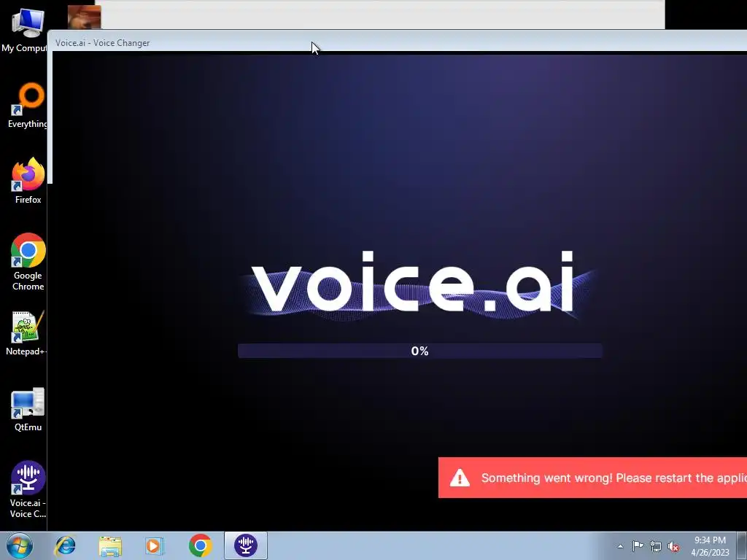The image size is (747, 560).
Task: Select the Google Chrome desktop shortcut
Action: pos(28,262)
